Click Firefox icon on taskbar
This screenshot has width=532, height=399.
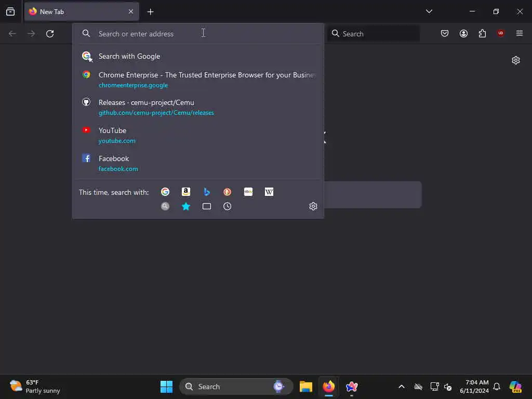329,387
